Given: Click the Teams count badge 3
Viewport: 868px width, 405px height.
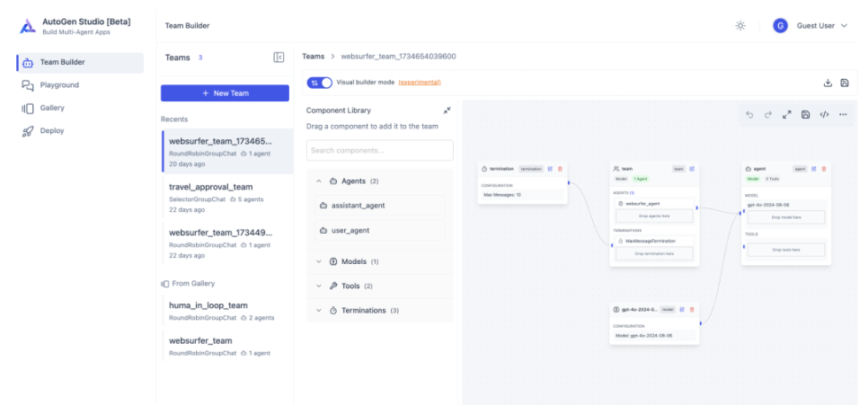Looking at the screenshot, I should [199, 57].
